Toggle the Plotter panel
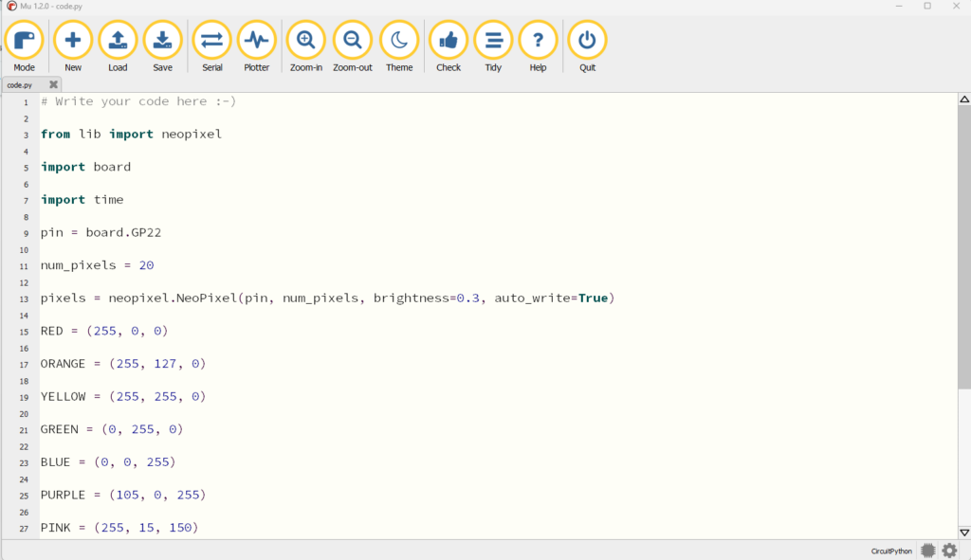This screenshot has width=971, height=560. [256, 41]
